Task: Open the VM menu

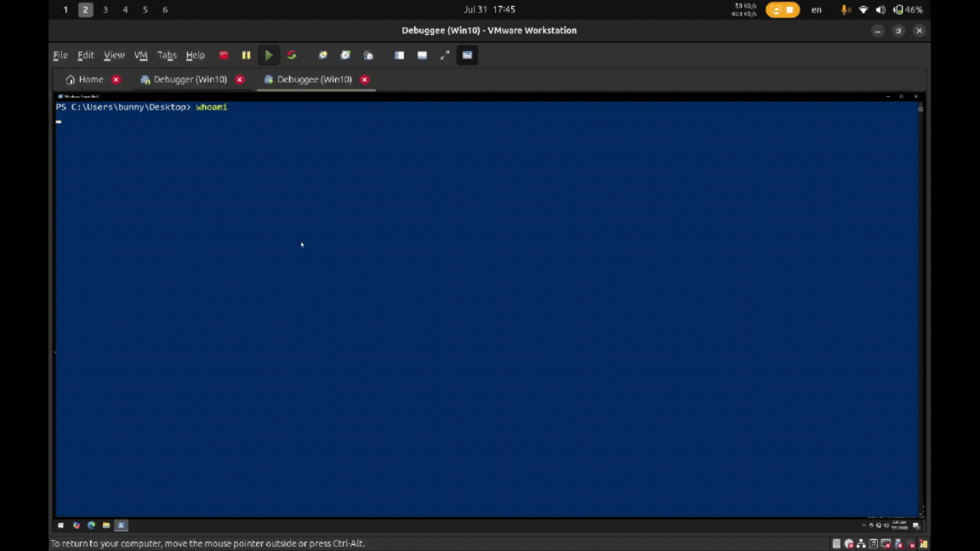Action: point(140,55)
